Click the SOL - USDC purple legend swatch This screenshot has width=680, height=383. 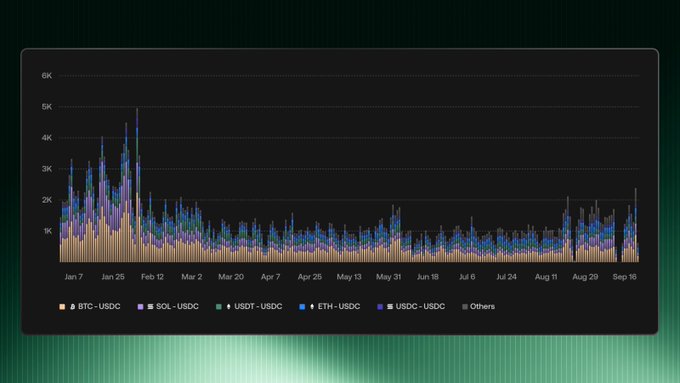140,307
